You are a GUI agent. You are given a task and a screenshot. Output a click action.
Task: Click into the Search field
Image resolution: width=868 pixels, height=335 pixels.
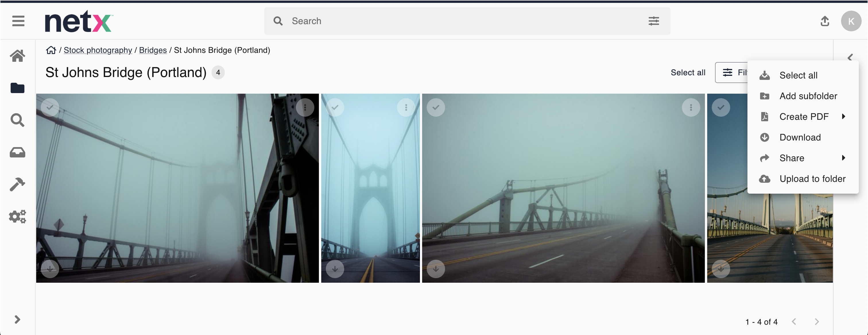(x=465, y=21)
